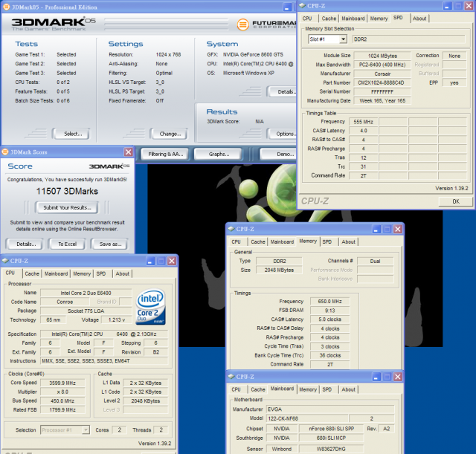Click the Intel Core 2 Duo logo
The image size is (476, 454).
[150, 307]
